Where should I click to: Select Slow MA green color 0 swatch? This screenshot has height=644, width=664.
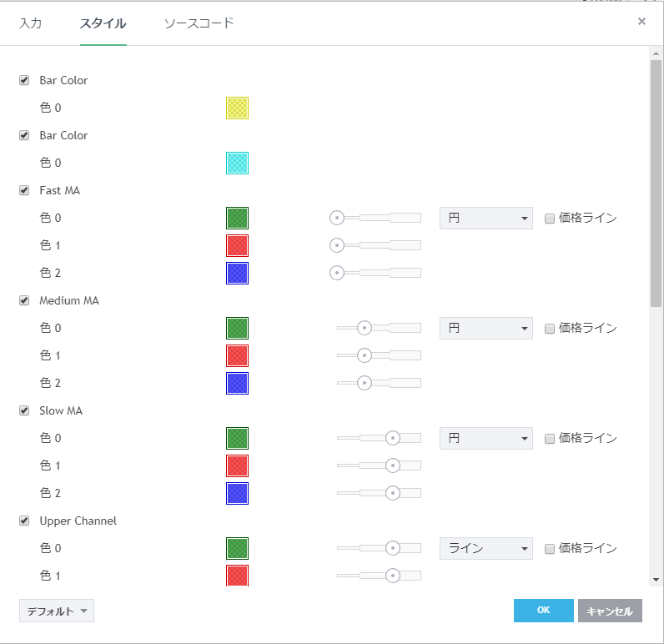pos(237,438)
